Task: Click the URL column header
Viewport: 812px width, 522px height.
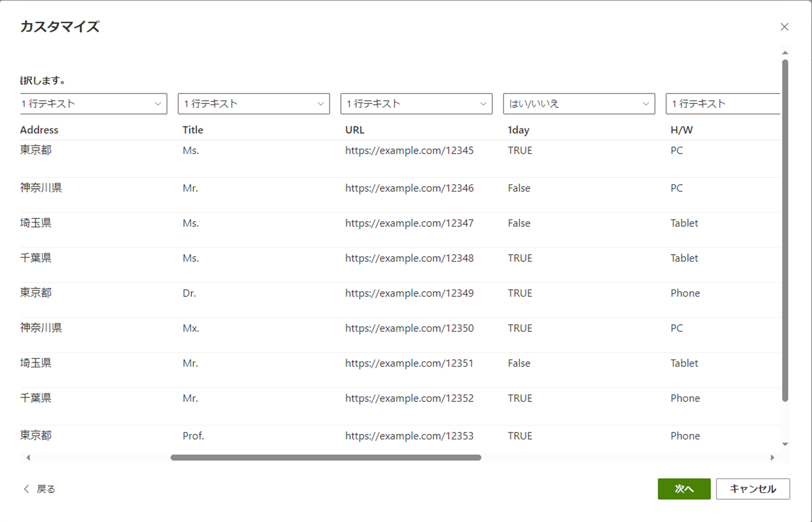Action: 355,130
